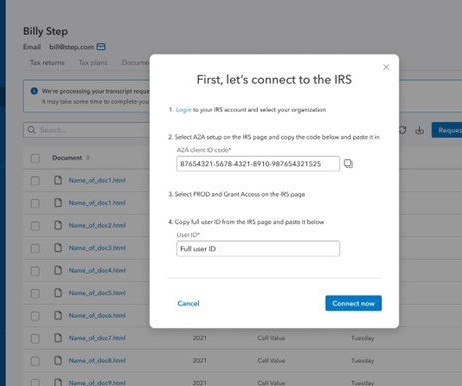This screenshot has width=462, height=386.
Task: Check the box for Name_of_doc3.html
Action: [x=35, y=248]
